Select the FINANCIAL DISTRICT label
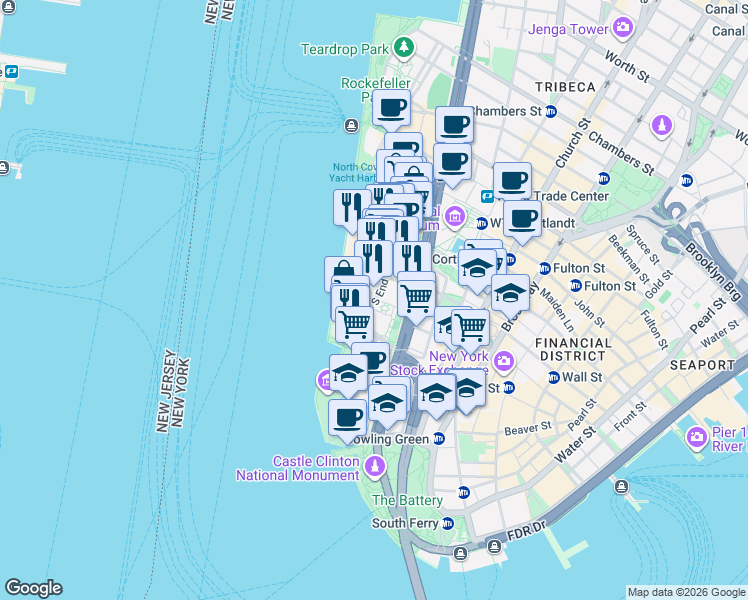The image size is (748, 600). pos(573,350)
